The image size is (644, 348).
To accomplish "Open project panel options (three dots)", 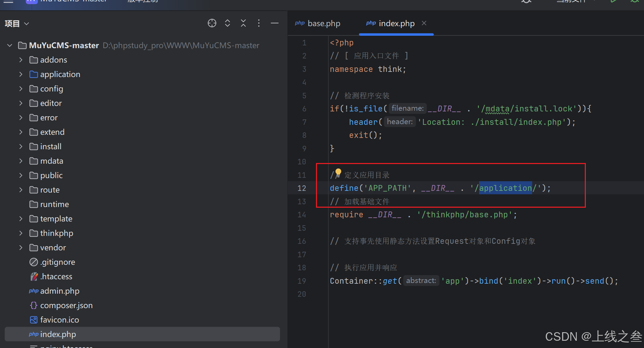I will pos(259,23).
